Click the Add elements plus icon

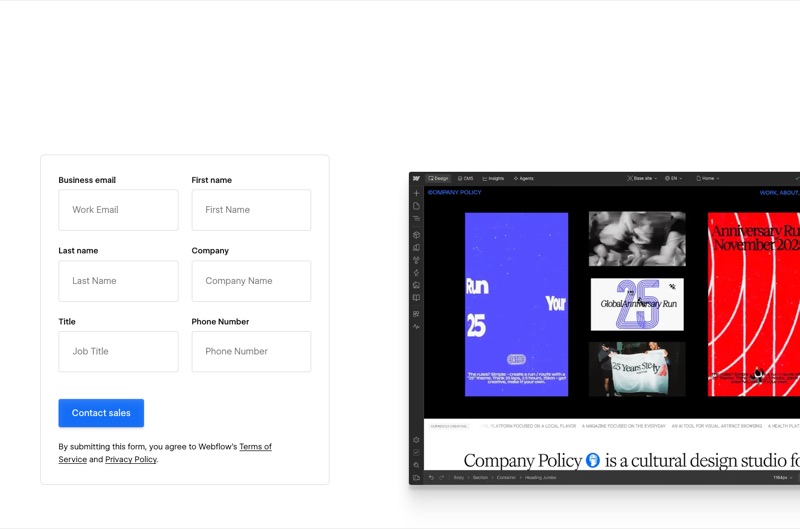tap(416, 193)
